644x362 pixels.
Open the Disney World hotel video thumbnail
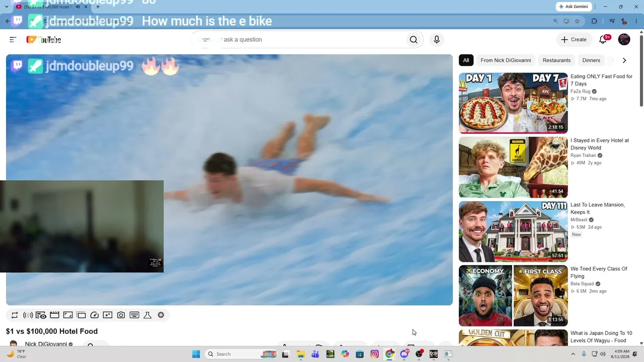(513, 167)
